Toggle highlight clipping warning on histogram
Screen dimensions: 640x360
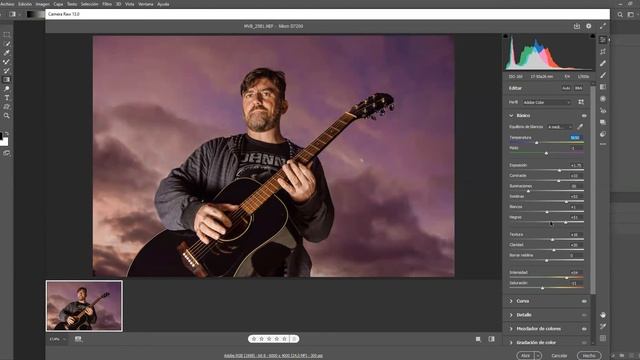point(593,36)
